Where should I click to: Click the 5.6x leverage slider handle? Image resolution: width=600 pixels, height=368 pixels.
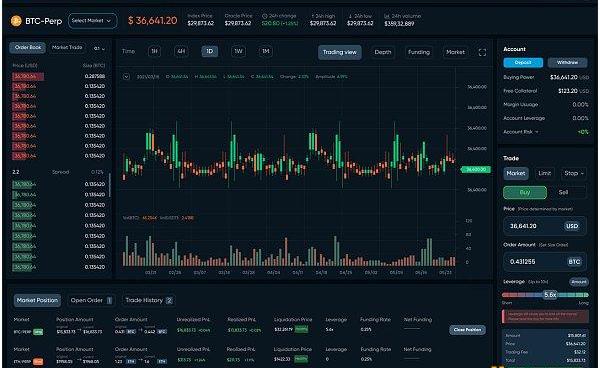[550, 295]
